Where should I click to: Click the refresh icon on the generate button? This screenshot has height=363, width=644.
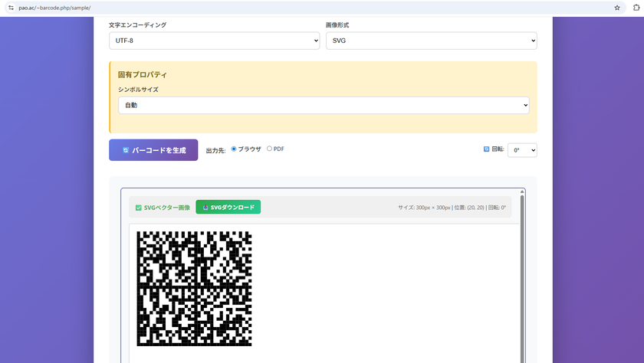pyautogui.click(x=126, y=150)
